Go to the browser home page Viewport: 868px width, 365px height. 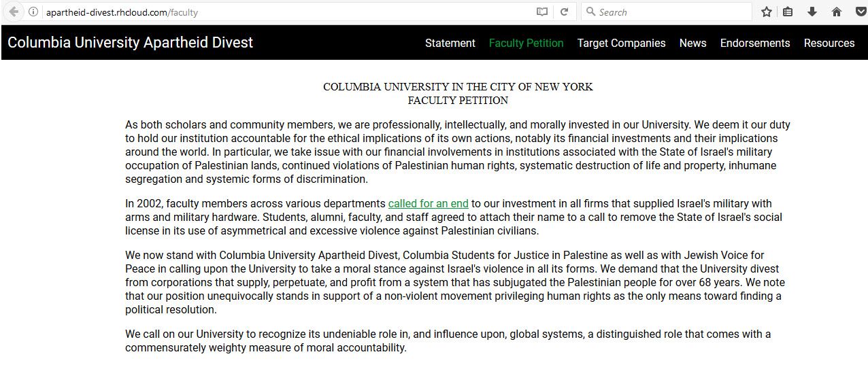click(836, 12)
